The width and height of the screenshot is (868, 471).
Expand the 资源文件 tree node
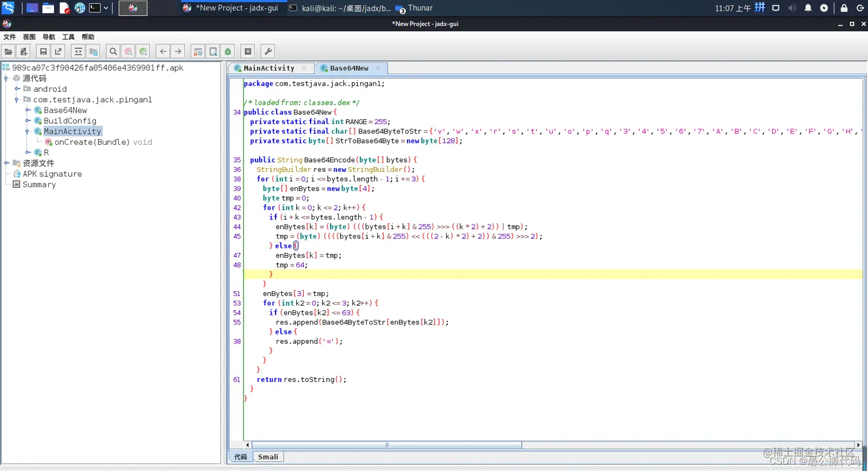tap(6, 163)
